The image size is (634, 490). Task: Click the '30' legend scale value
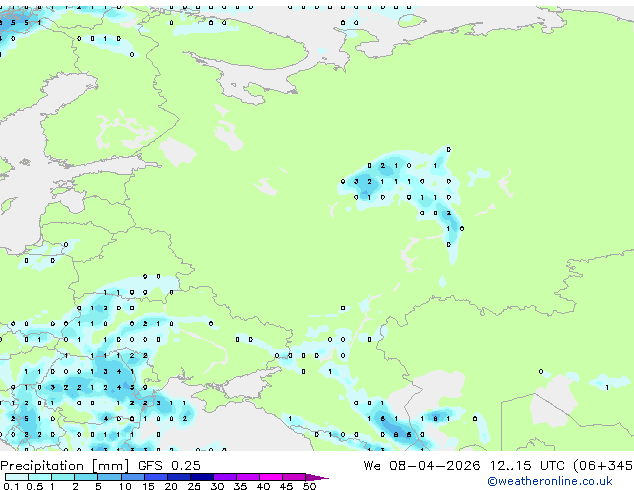coord(217,486)
